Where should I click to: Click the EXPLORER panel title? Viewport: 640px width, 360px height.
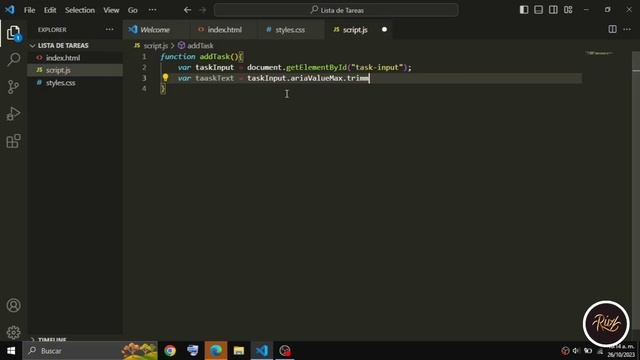(52, 30)
